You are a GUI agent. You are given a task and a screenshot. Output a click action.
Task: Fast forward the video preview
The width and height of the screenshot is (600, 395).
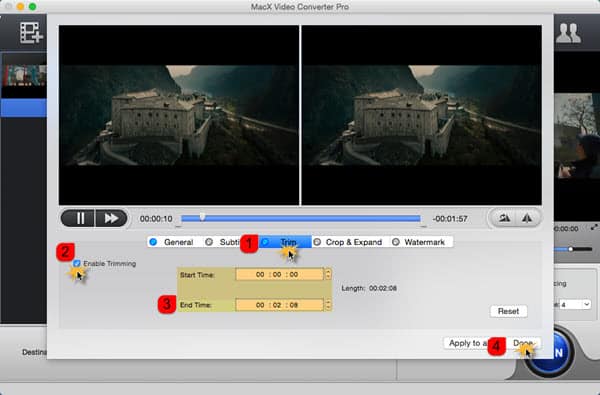tap(111, 218)
